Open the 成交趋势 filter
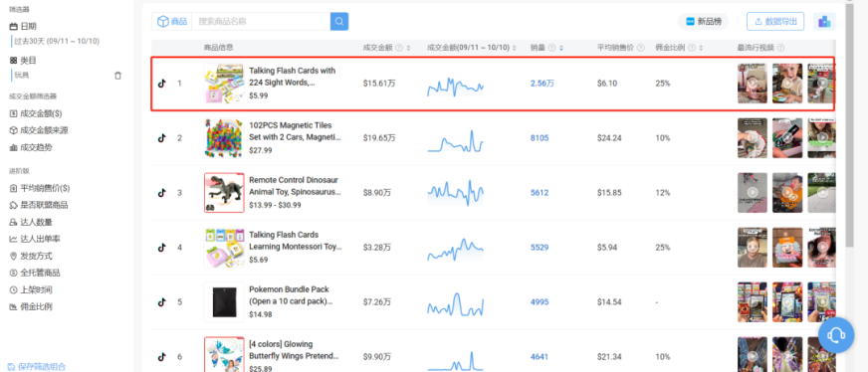 32,147
